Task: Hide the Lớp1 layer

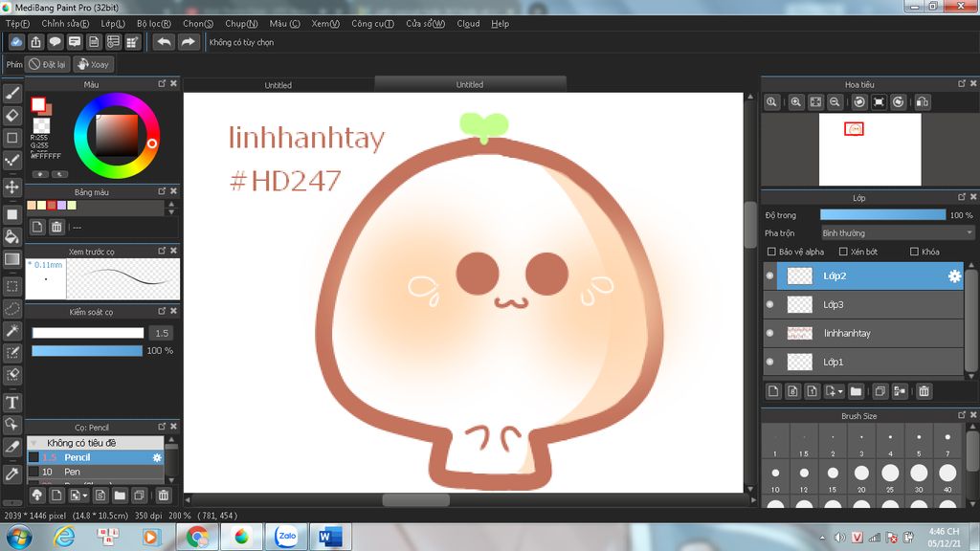Action: click(770, 362)
